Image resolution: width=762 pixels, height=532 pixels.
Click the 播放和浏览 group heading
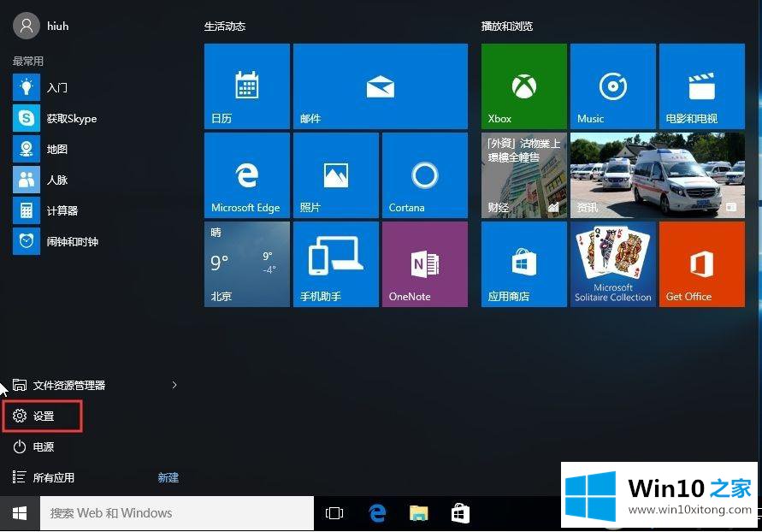tap(507, 27)
